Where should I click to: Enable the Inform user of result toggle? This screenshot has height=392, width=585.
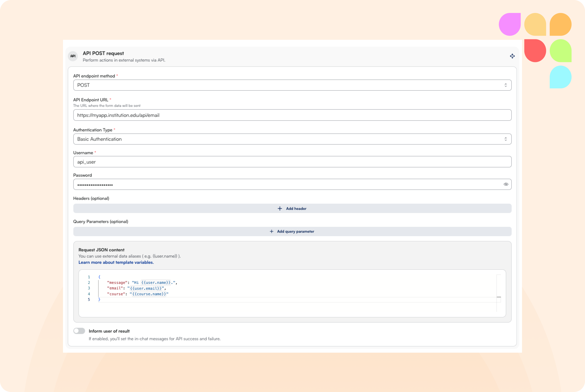point(79,331)
